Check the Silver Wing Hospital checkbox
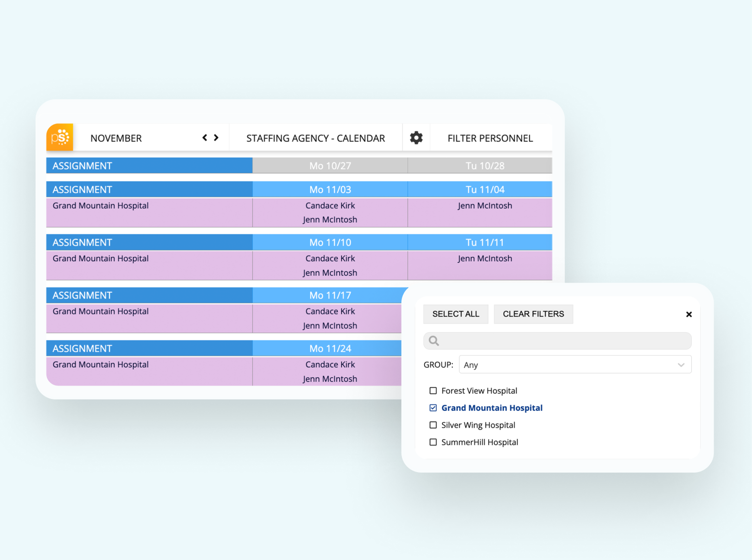This screenshot has height=560, width=752. (x=433, y=425)
